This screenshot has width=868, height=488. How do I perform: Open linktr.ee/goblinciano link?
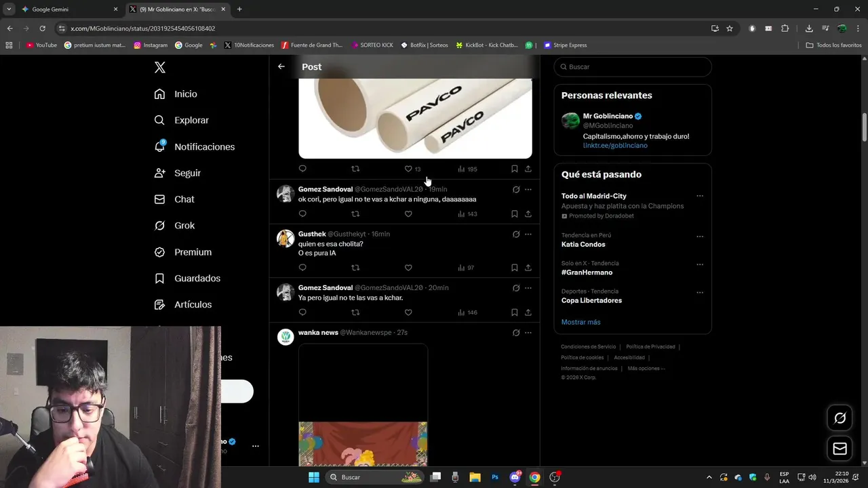click(x=615, y=146)
